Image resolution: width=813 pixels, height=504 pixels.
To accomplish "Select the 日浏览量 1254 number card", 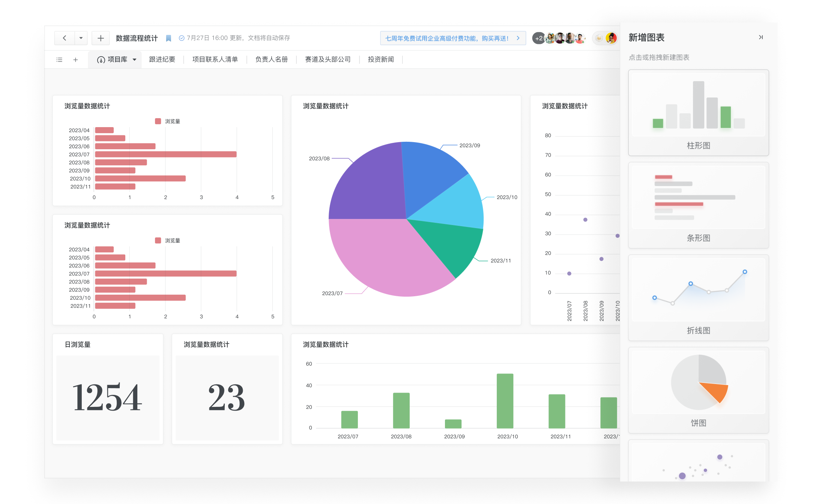I will pyautogui.click(x=108, y=389).
